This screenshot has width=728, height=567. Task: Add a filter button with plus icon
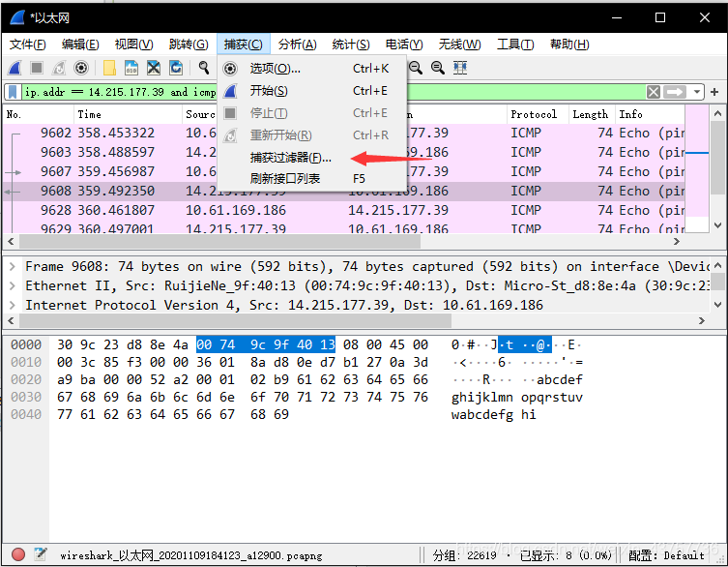tap(715, 92)
